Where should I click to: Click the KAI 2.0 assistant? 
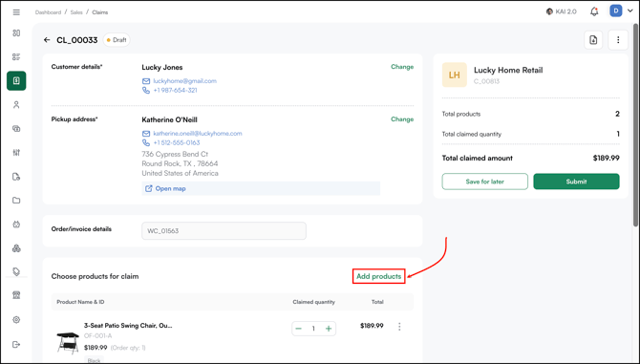[562, 11]
